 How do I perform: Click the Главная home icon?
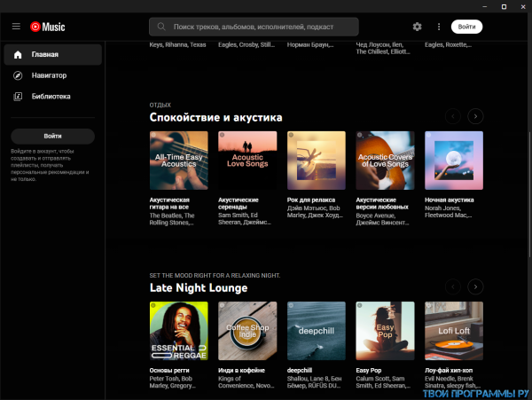[18, 55]
